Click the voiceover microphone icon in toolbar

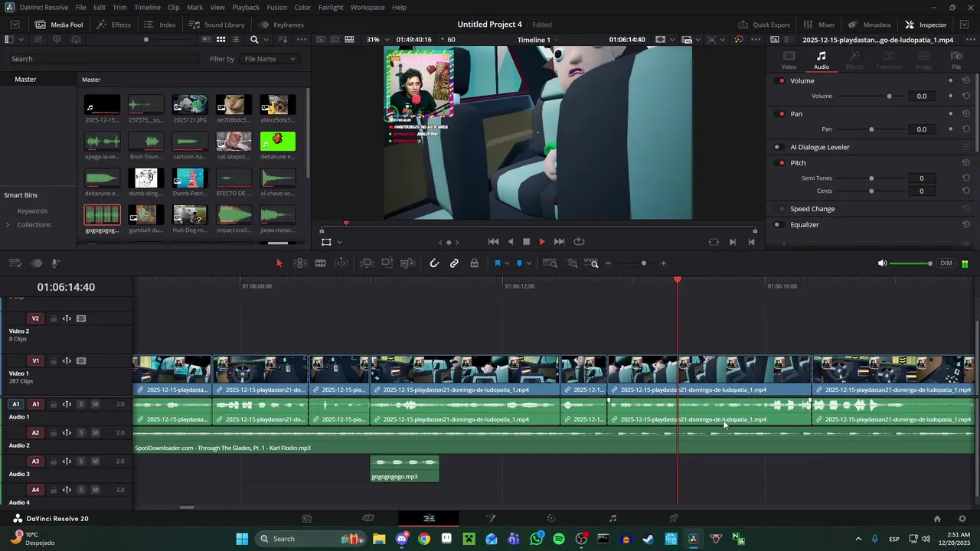click(56, 263)
